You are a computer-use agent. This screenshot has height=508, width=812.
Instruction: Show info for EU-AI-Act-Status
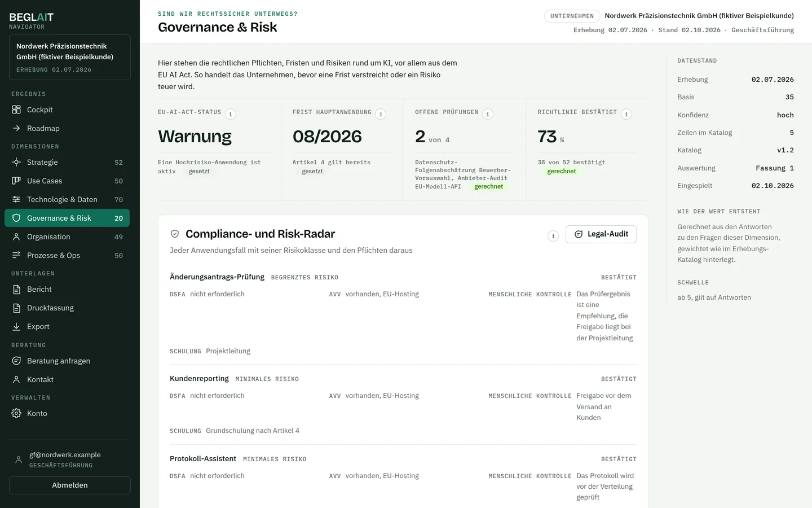(231, 114)
